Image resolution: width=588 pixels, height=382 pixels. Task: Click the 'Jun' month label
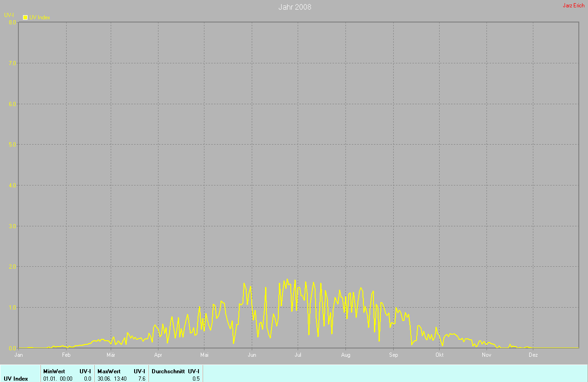[252, 355]
